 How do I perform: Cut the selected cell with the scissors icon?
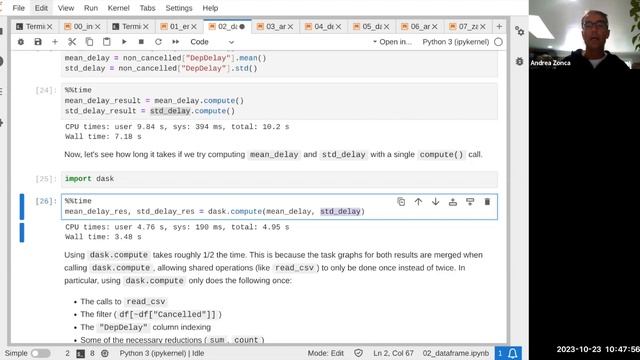tap(72, 42)
